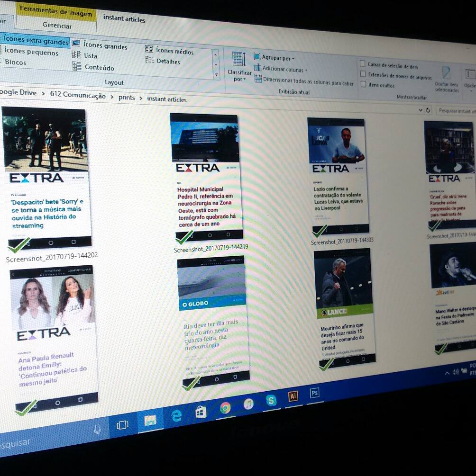Screen dimensions: 476x476
Task: Click Ocultar itens selecionados button
Action: coord(447,79)
